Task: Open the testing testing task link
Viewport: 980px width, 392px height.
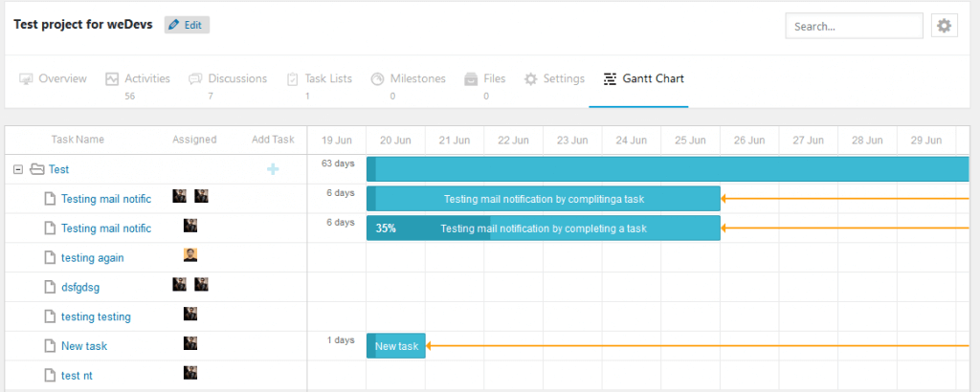Action: 96,316
